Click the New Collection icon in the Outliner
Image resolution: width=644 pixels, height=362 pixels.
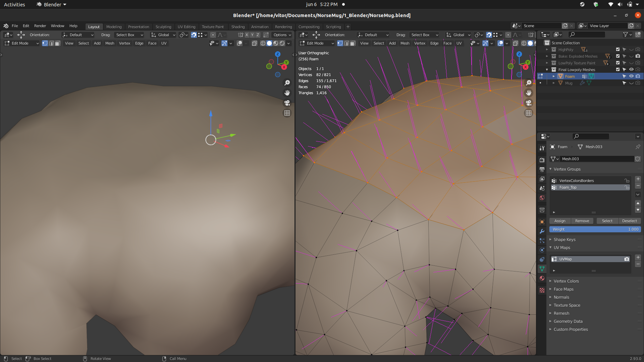[638, 35]
